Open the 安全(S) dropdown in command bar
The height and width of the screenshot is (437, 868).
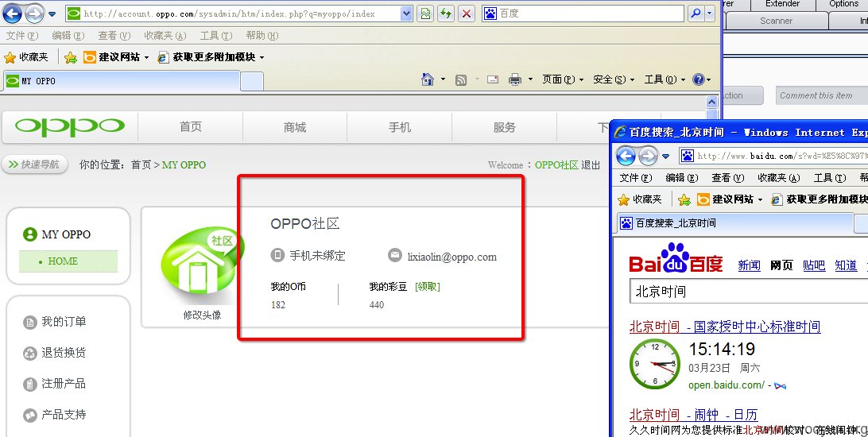pyautogui.click(x=614, y=79)
